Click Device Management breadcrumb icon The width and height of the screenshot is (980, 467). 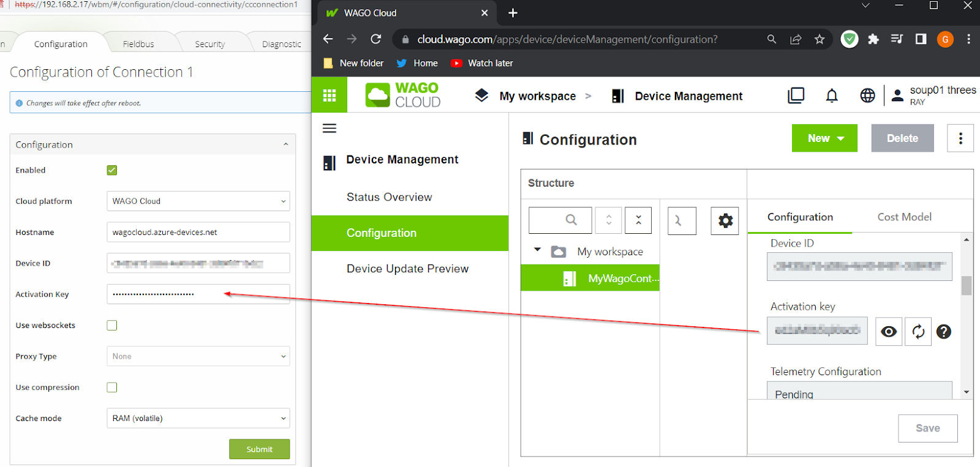point(618,96)
